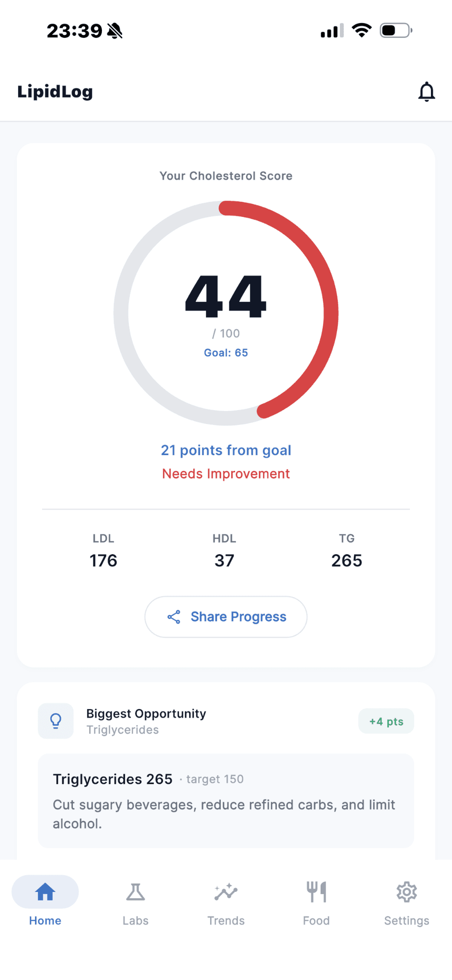Tap the +4 pts badge

point(386,721)
